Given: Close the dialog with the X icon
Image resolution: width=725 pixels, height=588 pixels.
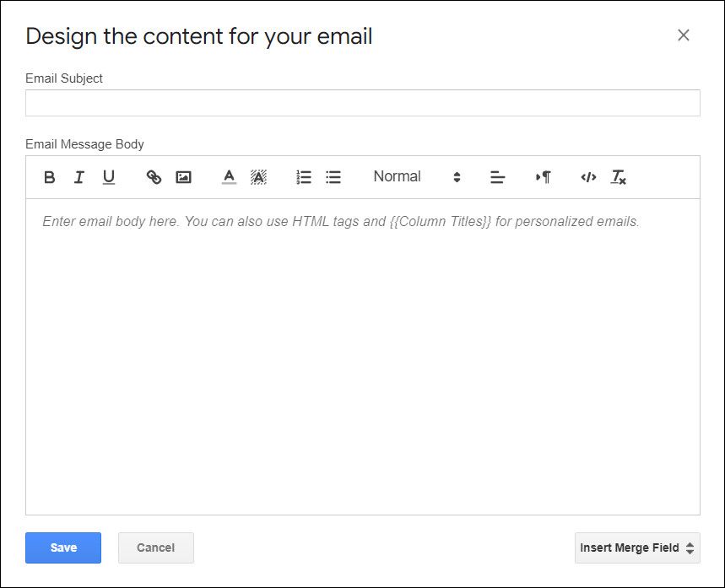Looking at the screenshot, I should pos(684,35).
